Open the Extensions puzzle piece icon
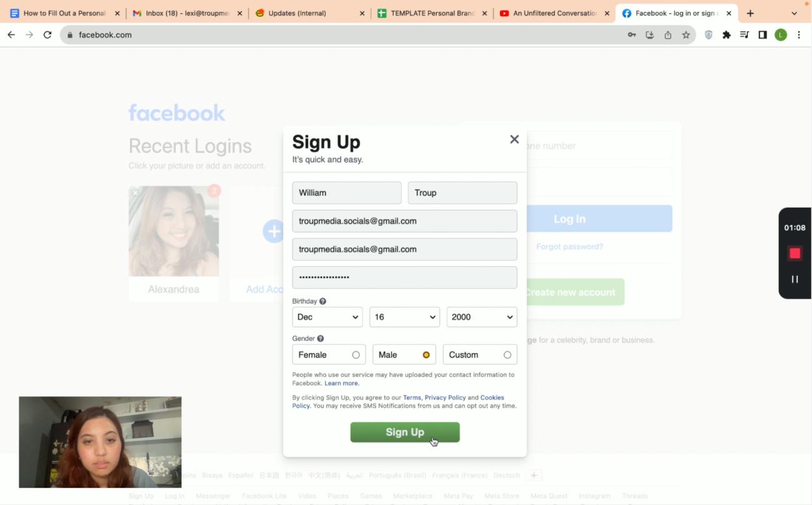The height and width of the screenshot is (505, 812). click(x=726, y=35)
